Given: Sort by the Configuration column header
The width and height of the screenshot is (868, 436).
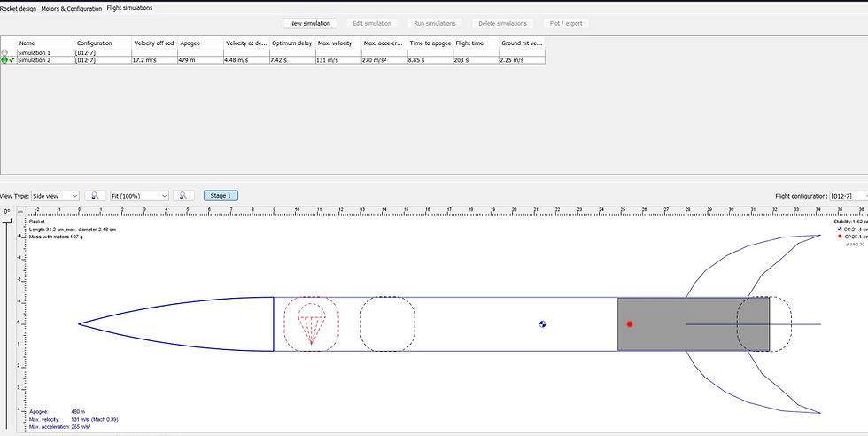Looking at the screenshot, I should point(103,43).
